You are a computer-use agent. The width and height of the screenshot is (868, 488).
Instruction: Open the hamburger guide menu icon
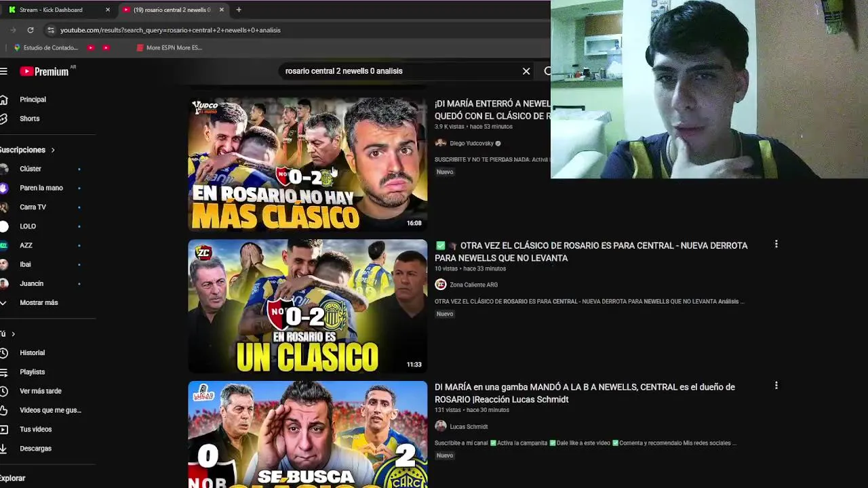(3, 71)
